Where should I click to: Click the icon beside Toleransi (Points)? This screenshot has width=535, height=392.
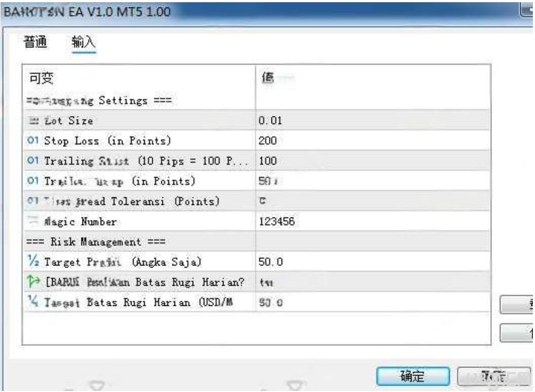click(33, 201)
